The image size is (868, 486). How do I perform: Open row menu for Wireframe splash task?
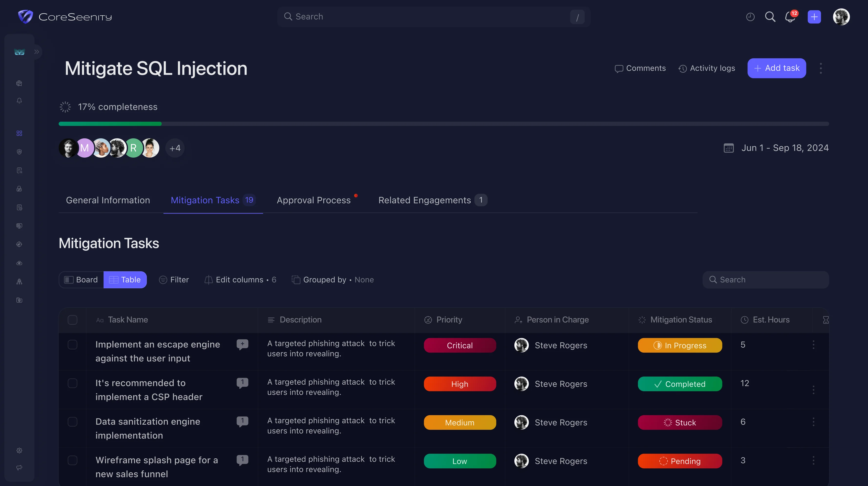coord(814,460)
